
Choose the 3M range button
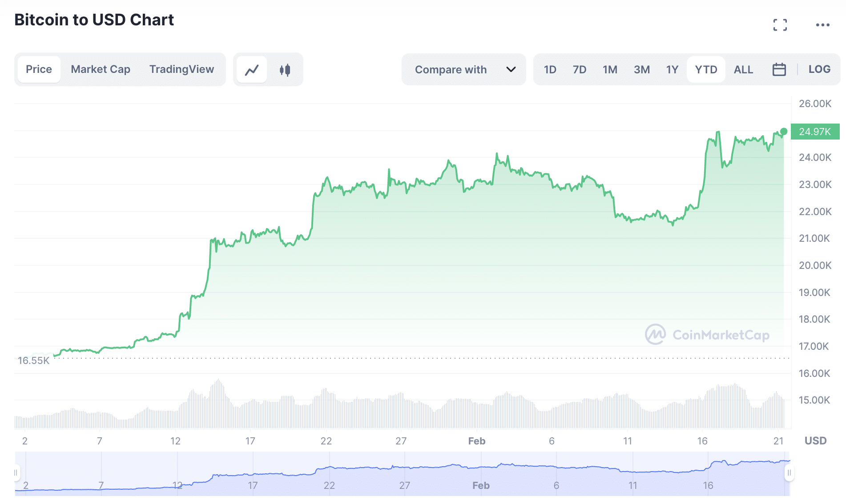[x=641, y=70]
